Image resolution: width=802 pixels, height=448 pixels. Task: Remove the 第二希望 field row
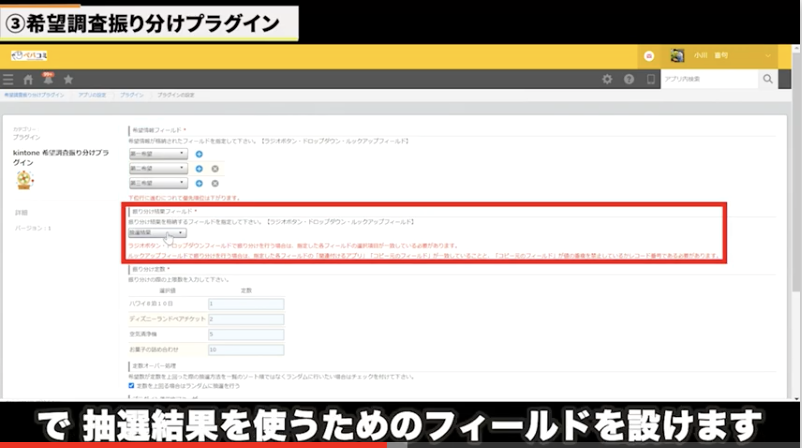coord(215,169)
